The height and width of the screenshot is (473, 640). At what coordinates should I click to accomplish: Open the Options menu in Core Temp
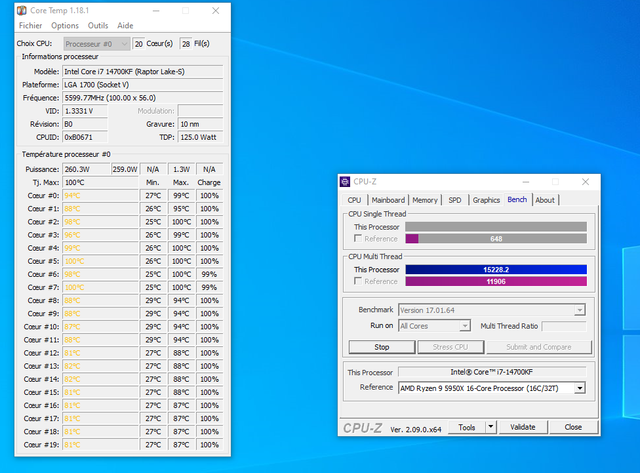click(64, 25)
